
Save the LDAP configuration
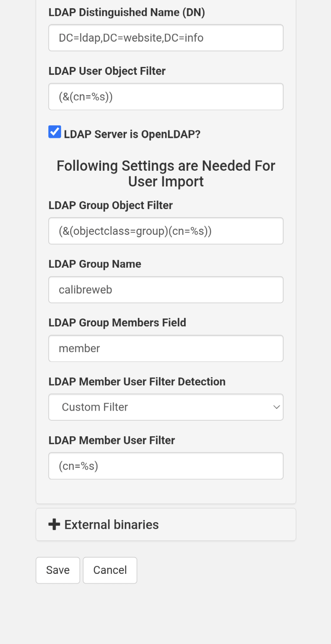point(58,570)
